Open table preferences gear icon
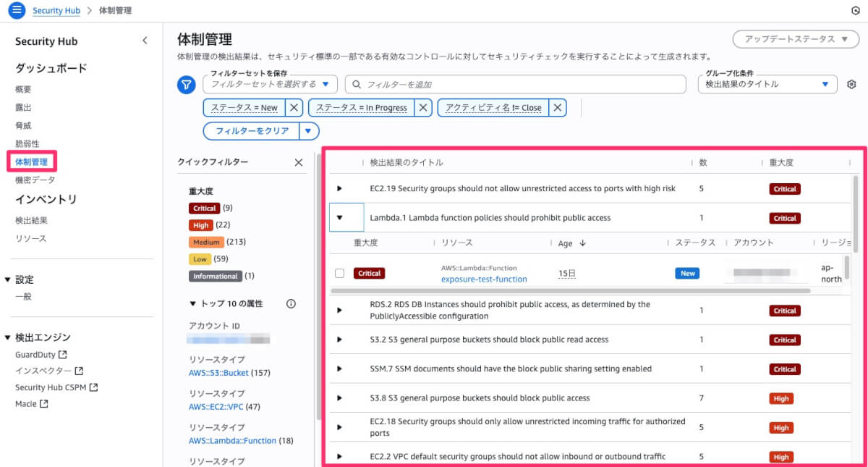 click(x=851, y=85)
